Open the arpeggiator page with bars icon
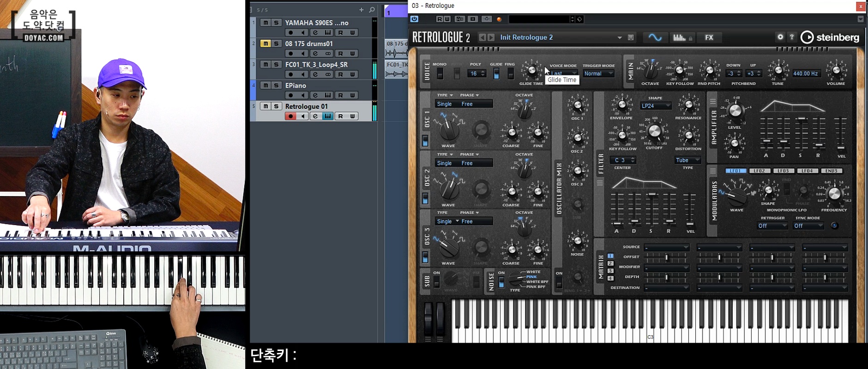This screenshot has height=369, width=868. [x=680, y=37]
